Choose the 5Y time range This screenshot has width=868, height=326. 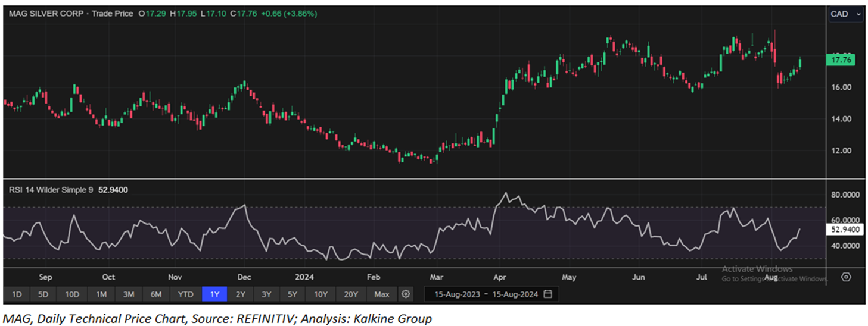(293, 294)
